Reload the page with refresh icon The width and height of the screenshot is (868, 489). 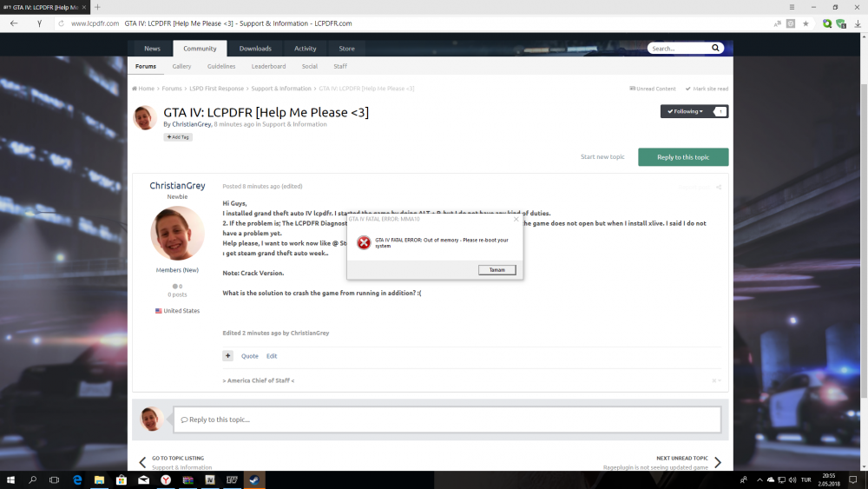coord(61,23)
